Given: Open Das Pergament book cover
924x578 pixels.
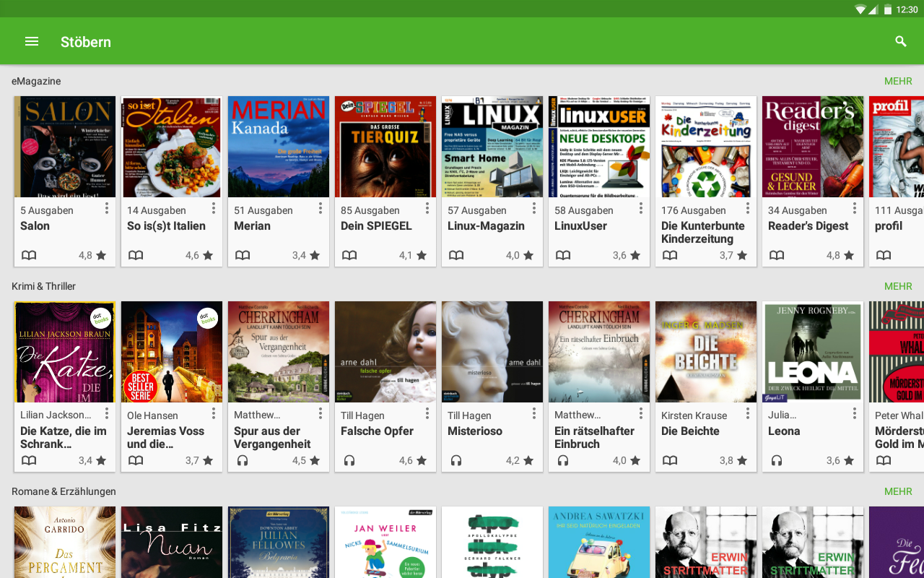Looking at the screenshot, I should coord(65,542).
